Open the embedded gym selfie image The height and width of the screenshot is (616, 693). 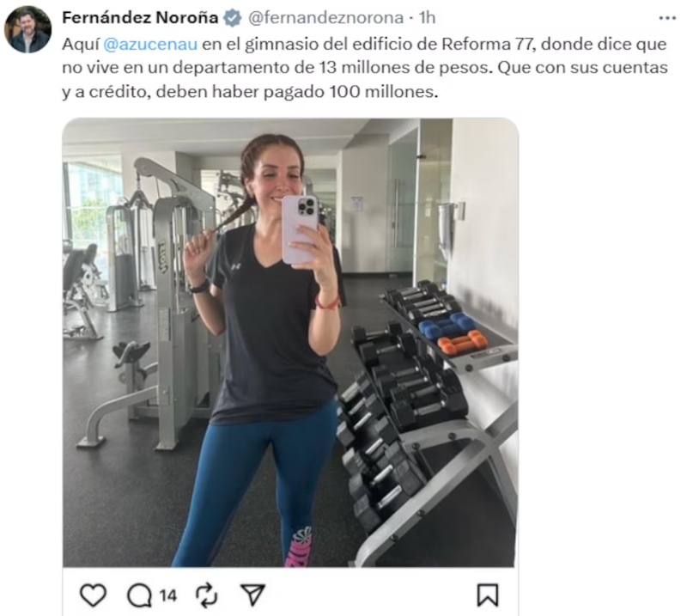[x=290, y=342]
